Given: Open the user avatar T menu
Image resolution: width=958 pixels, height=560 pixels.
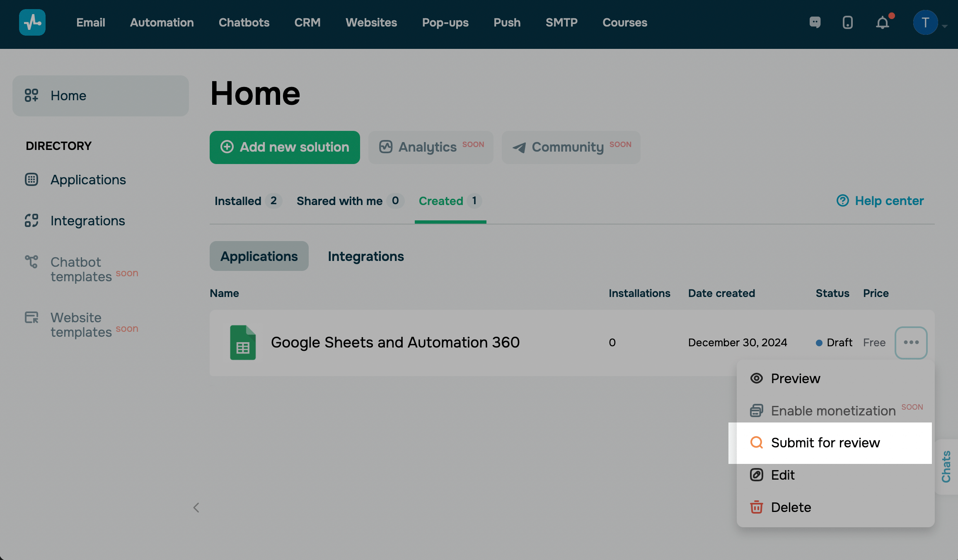Looking at the screenshot, I should click(926, 22).
